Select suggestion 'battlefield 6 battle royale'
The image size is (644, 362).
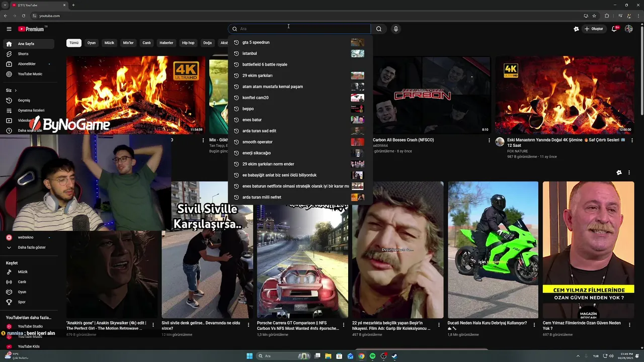(x=300, y=64)
